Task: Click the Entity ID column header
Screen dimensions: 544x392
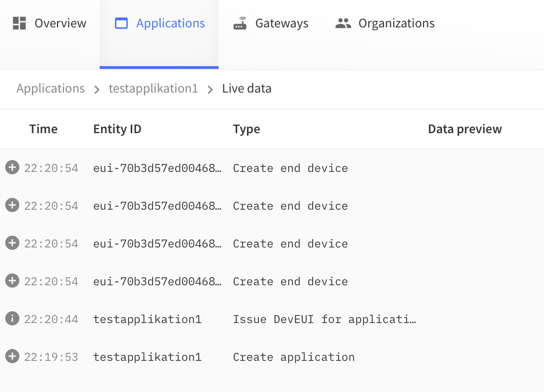Action: tap(117, 129)
